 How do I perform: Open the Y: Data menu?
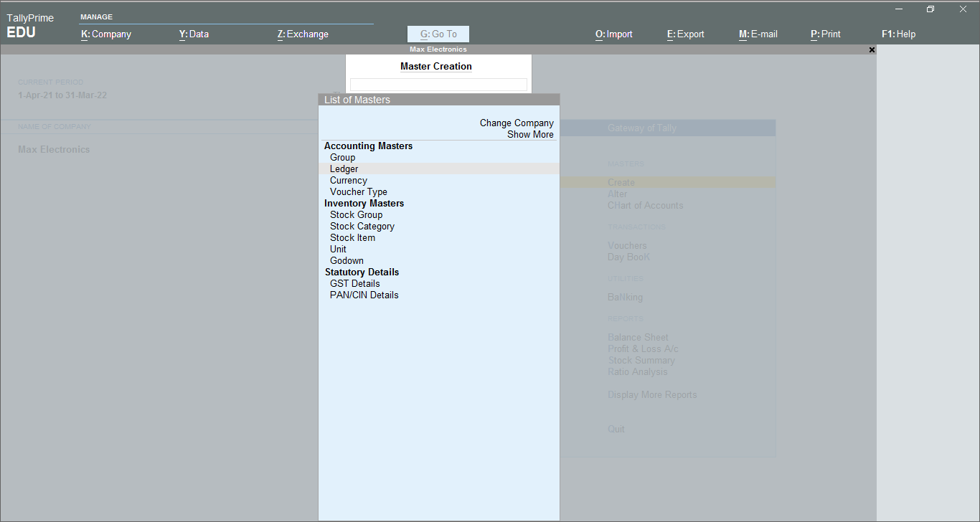tap(194, 34)
